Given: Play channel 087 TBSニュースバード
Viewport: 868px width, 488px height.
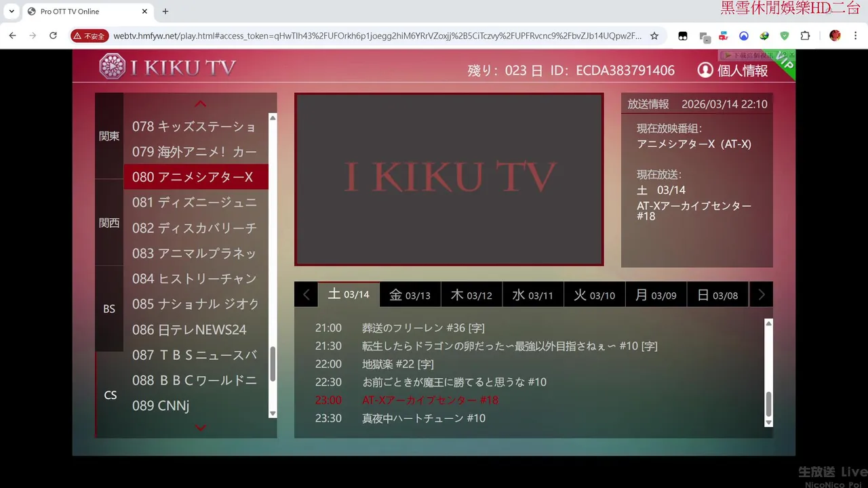Looking at the screenshot, I should click(196, 354).
